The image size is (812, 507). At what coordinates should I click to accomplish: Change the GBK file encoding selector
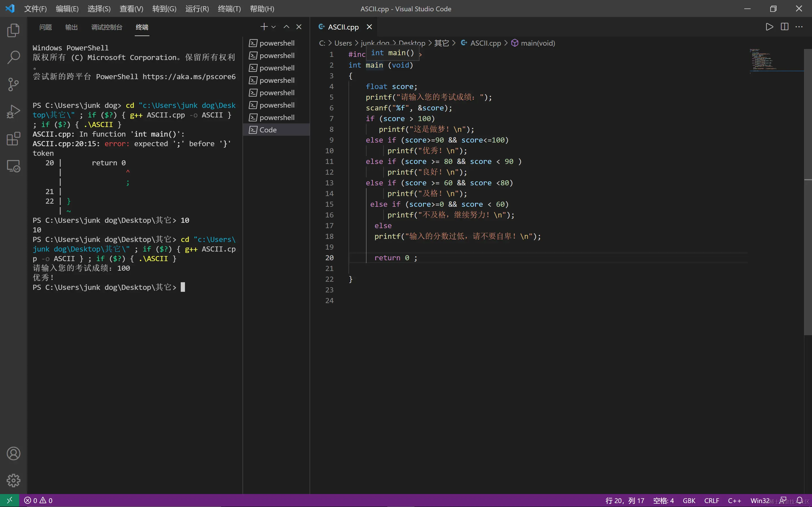[689, 500]
